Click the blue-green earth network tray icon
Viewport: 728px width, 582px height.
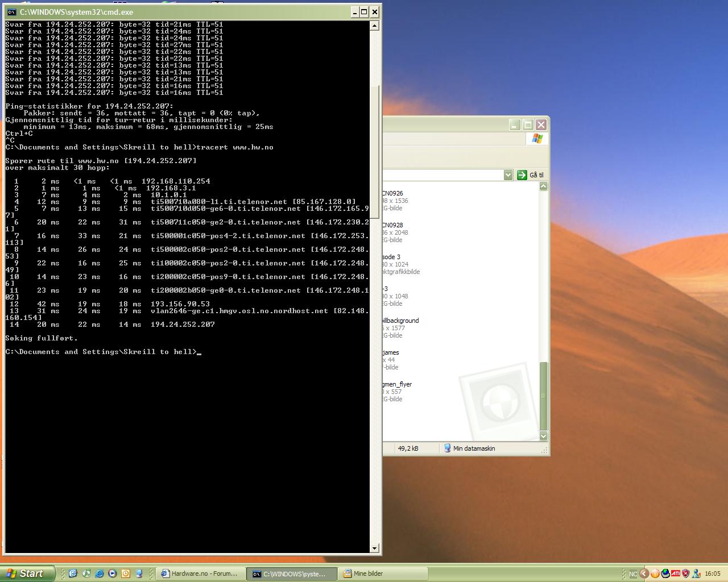click(665, 574)
